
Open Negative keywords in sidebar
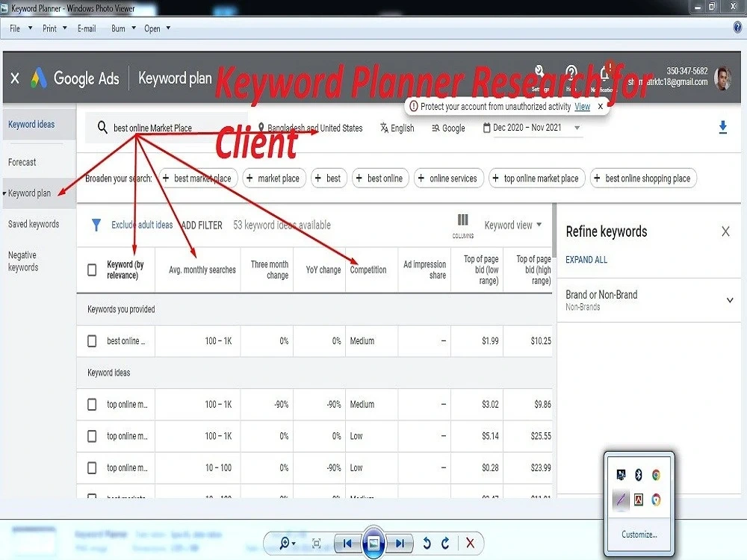coord(23,261)
